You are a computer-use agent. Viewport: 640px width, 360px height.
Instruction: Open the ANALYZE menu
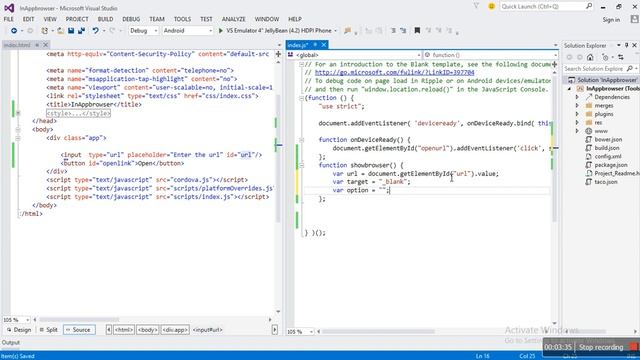(x=233, y=19)
